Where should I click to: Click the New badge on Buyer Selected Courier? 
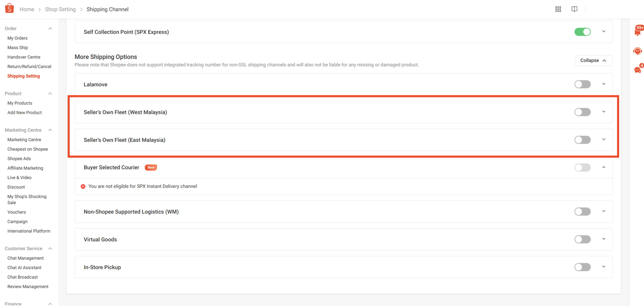[151, 167]
